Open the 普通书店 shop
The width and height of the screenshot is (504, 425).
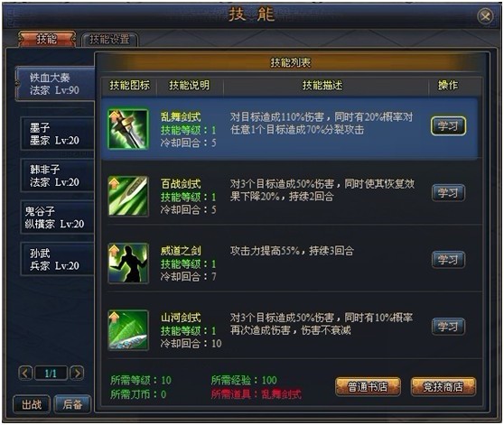[368, 386]
